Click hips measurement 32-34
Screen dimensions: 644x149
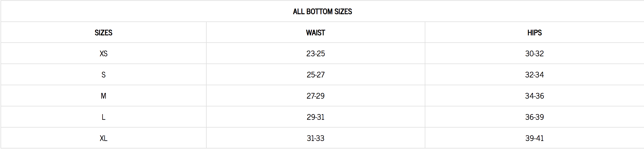(x=534, y=75)
